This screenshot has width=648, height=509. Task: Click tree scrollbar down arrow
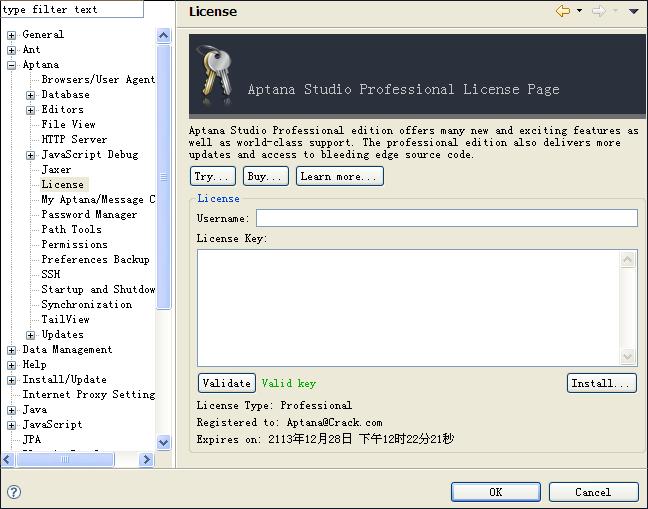pyautogui.click(x=164, y=442)
